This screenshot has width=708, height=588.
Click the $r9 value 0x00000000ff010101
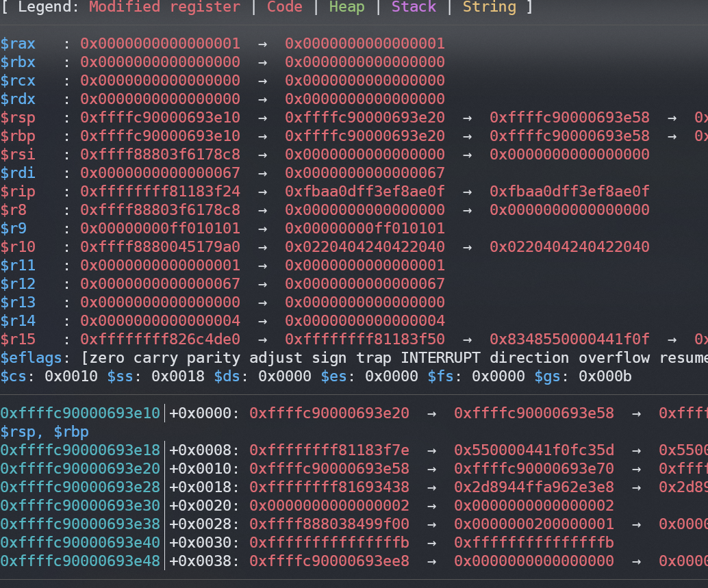(x=160, y=229)
